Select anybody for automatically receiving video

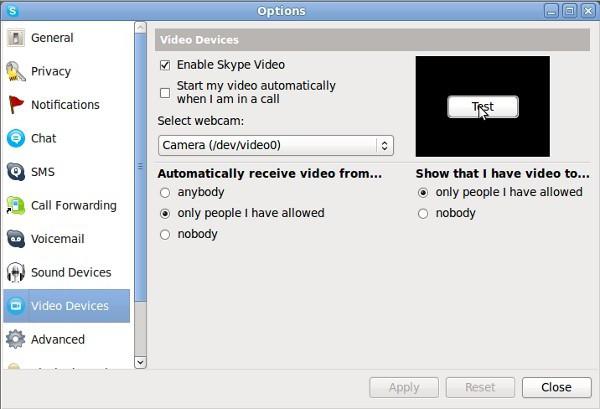click(x=165, y=192)
